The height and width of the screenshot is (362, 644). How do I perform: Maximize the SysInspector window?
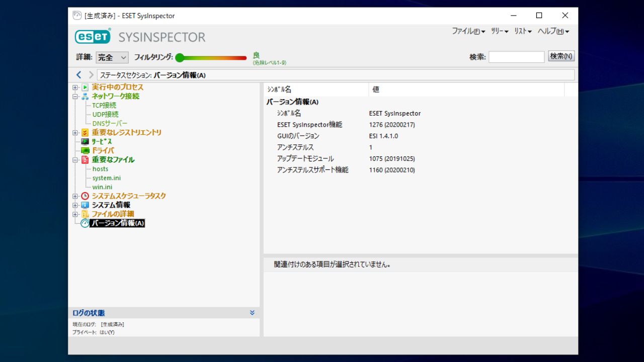point(539,16)
